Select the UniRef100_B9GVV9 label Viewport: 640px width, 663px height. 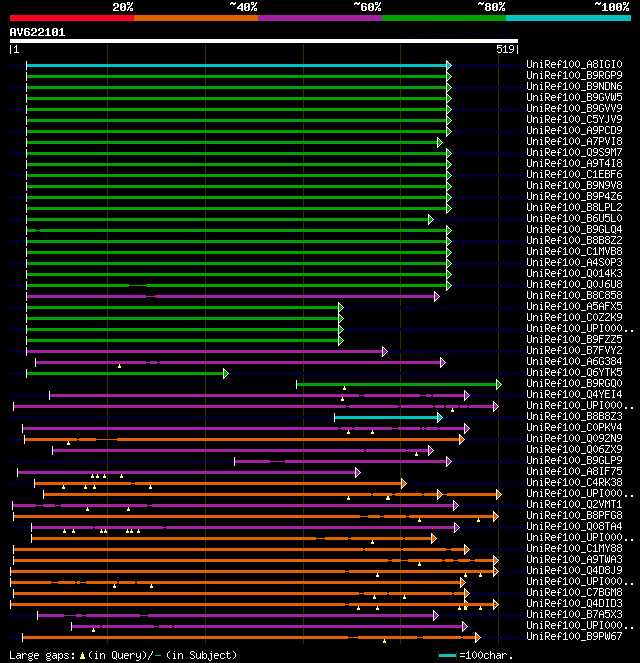coord(574,108)
